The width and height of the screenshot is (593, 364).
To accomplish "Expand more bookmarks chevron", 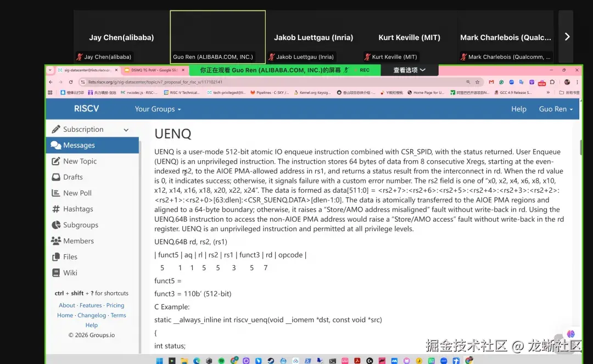I will pyautogui.click(x=548, y=92).
